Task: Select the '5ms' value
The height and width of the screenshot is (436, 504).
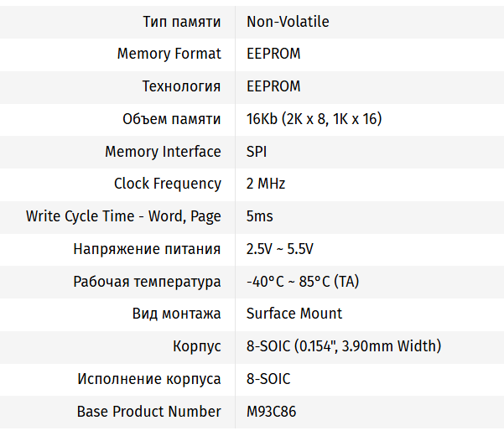Action: tap(259, 216)
